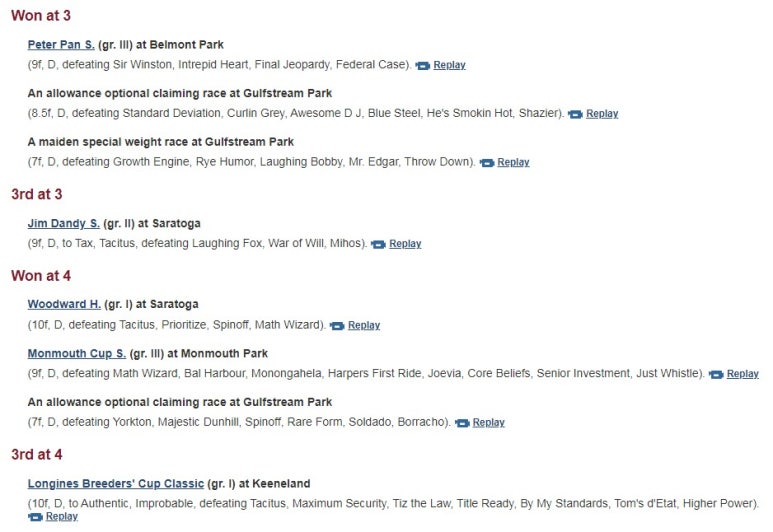Open the Woodward H. race link
Viewport: 773px width, 532px height.
tap(64, 304)
